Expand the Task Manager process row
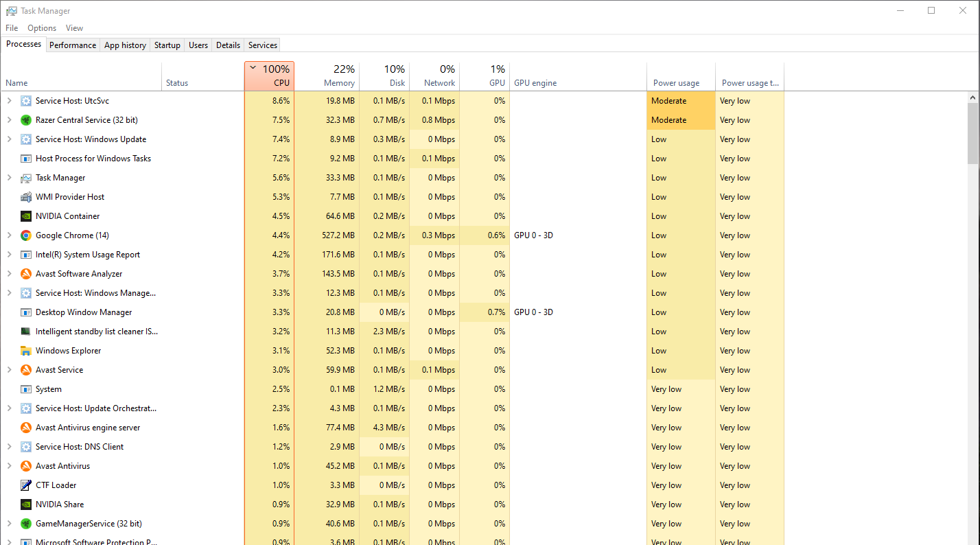The height and width of the screenshot is (545, 980). pos(9,178)
